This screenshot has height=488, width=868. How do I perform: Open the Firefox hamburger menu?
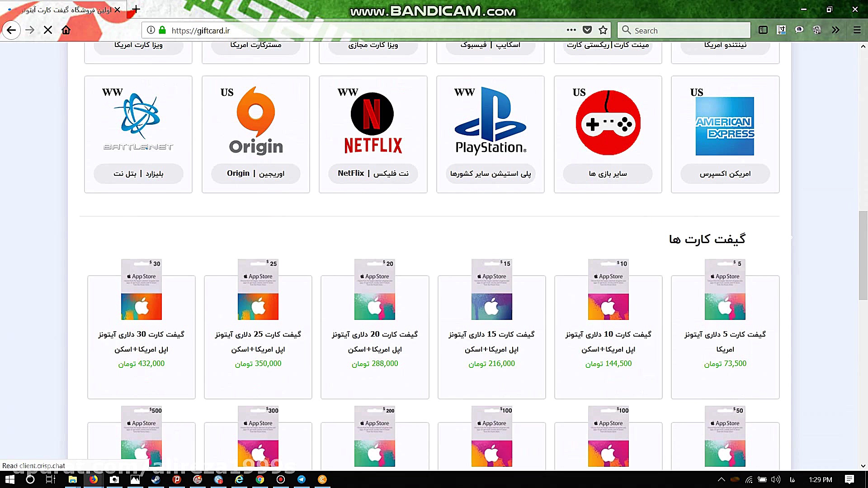pos(857,30)
